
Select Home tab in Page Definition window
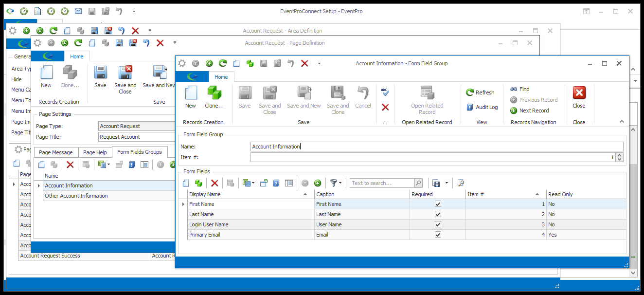tap(77, 56)
